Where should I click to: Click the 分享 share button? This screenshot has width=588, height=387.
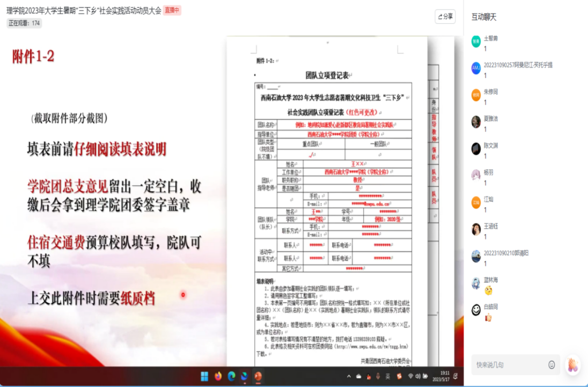pyautogui.click(x=445, y=17)
